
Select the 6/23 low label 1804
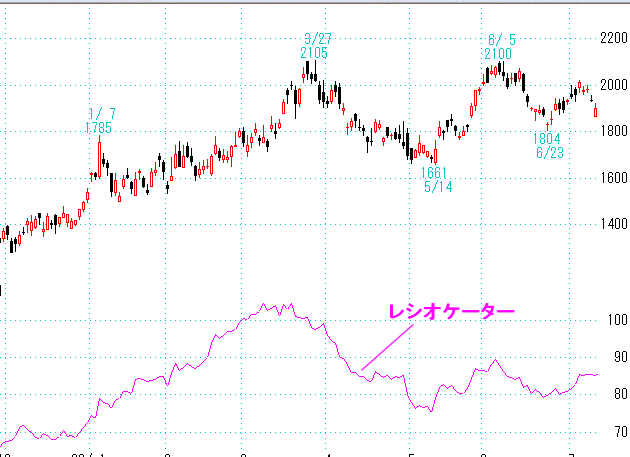(547, 139)
